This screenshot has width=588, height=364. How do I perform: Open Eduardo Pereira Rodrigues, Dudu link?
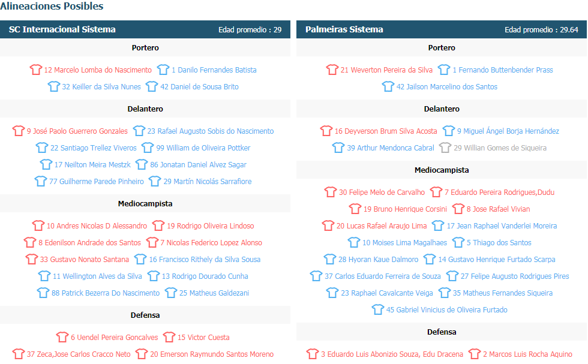pyautogui.click(x=499, y=192)
